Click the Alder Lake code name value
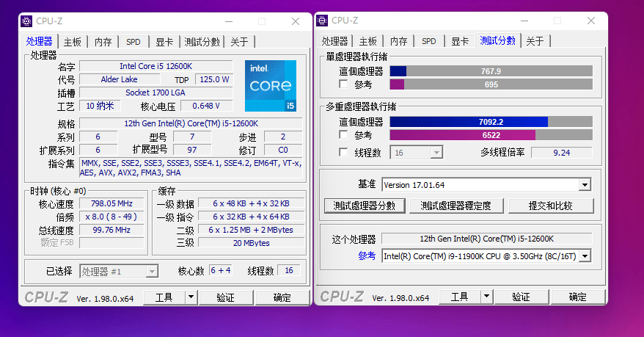The image size is (644, 337). point(119,79)
